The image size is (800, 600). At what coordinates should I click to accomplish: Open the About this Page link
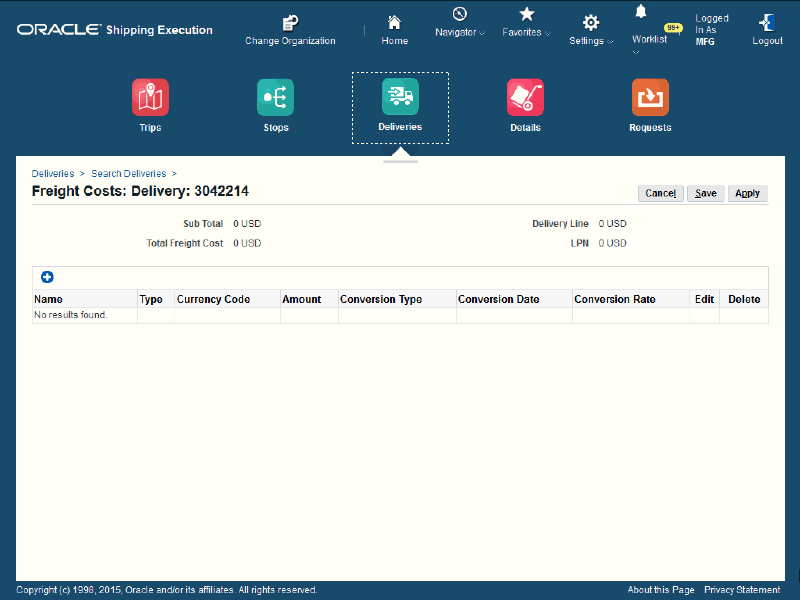pyautogui.click(x=661, y=590)
